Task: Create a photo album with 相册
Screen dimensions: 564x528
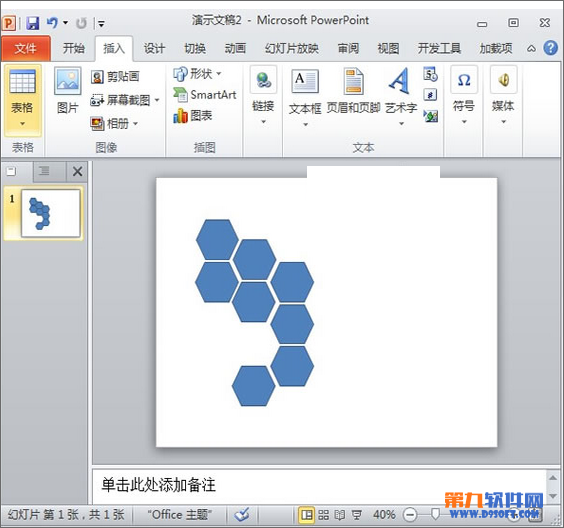Action: (x=109, y=124)
